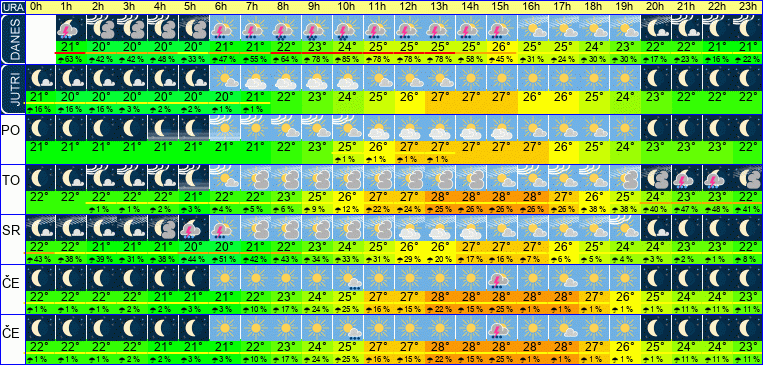Switch to the DANES day tab
This screenshot has width=763, height=365.
[12, 39]
